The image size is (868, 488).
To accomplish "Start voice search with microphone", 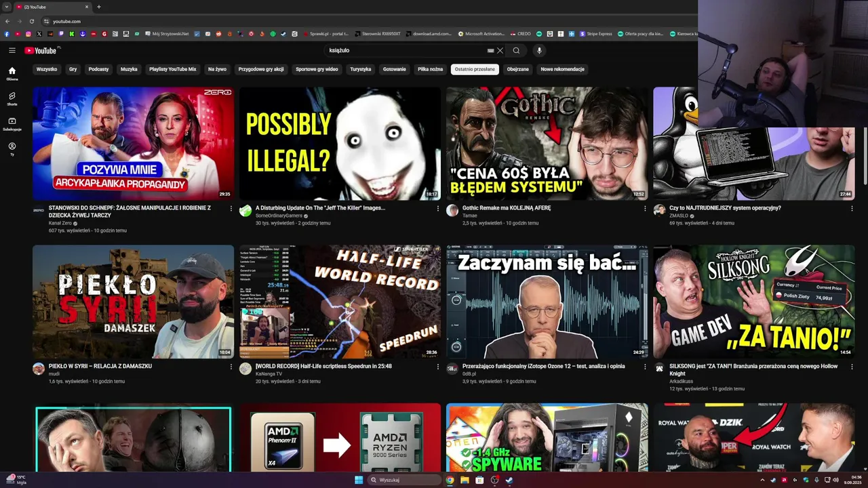I will [539, 50].
